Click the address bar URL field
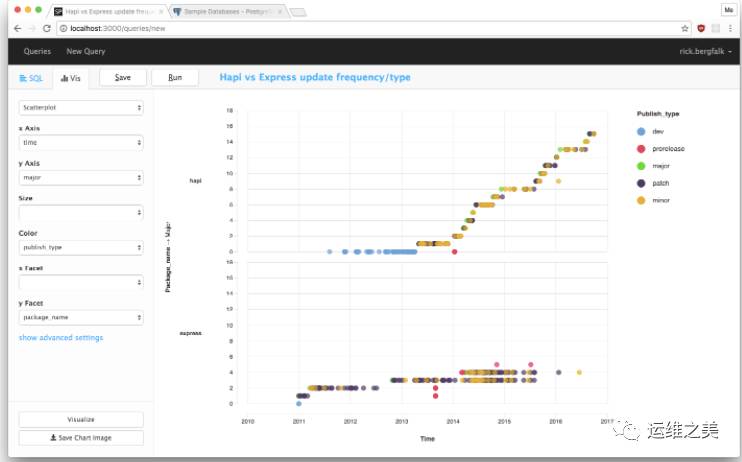The width and height of the screenshot is (742, 462). point(374,28)
